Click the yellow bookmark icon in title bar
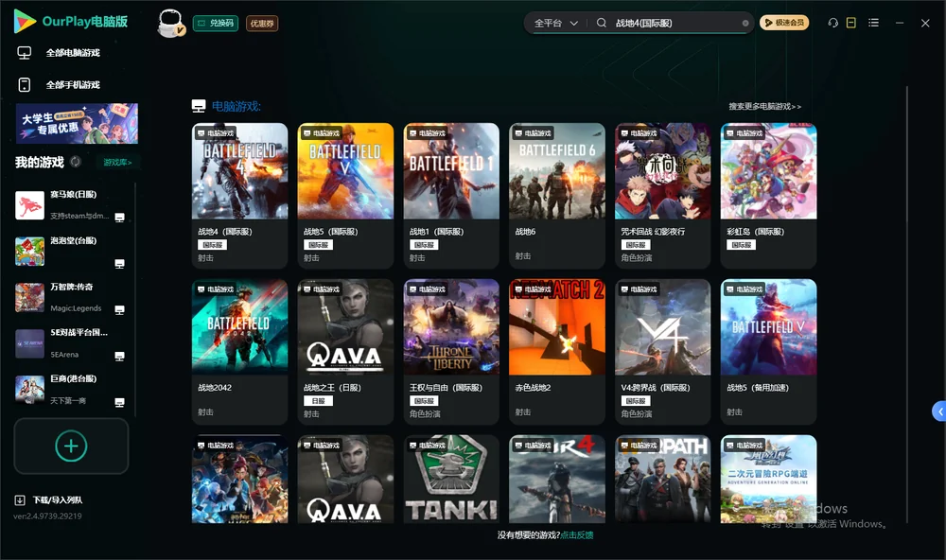 coord(851,23)
